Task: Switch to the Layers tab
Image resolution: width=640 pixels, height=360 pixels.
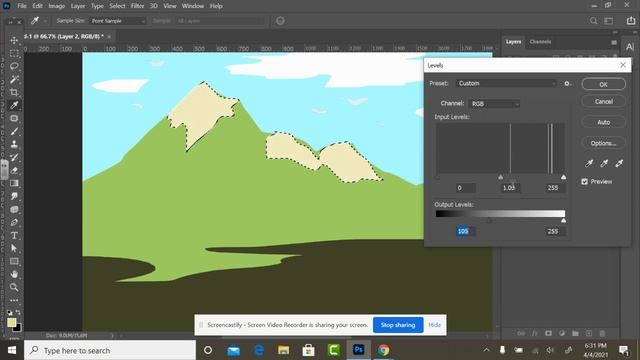Action: tap(513, 42)
